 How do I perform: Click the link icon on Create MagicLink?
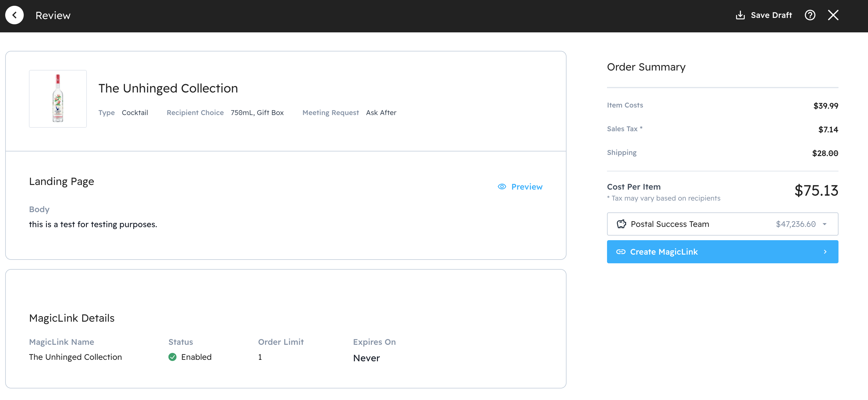tap(621, 252)
